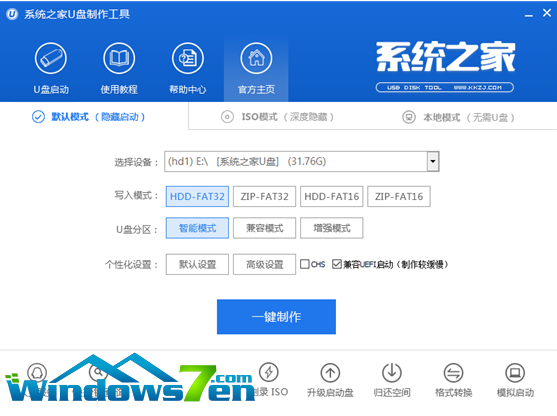Viewport: 557px width, 416px height.
Task: Click the 归还空间 restore space icon
Action: (392, 373)
